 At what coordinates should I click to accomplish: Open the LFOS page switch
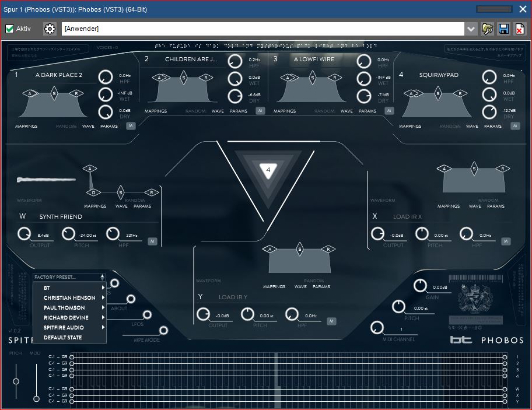147,315
